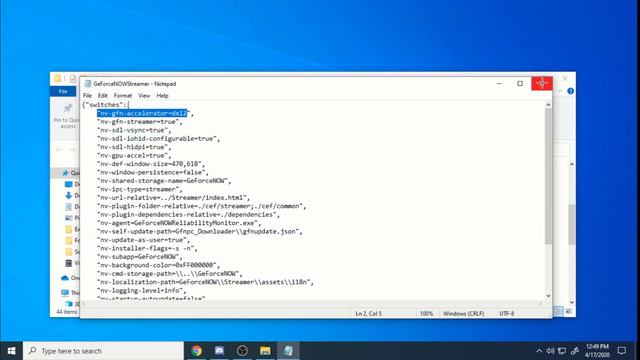Open the notification action center
Viewport: 640px width, 360px height.
(622, 351)
